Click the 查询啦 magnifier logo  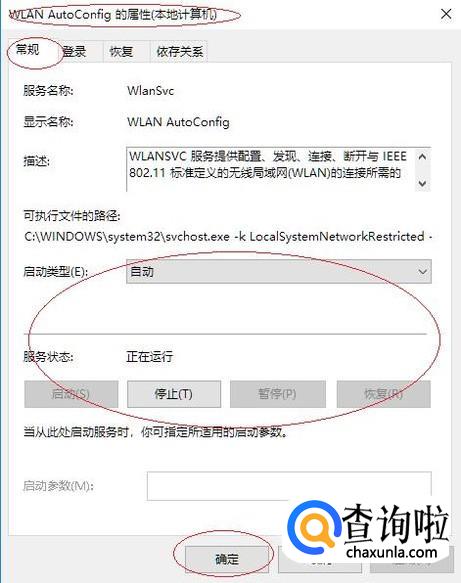tap(313, 528)
